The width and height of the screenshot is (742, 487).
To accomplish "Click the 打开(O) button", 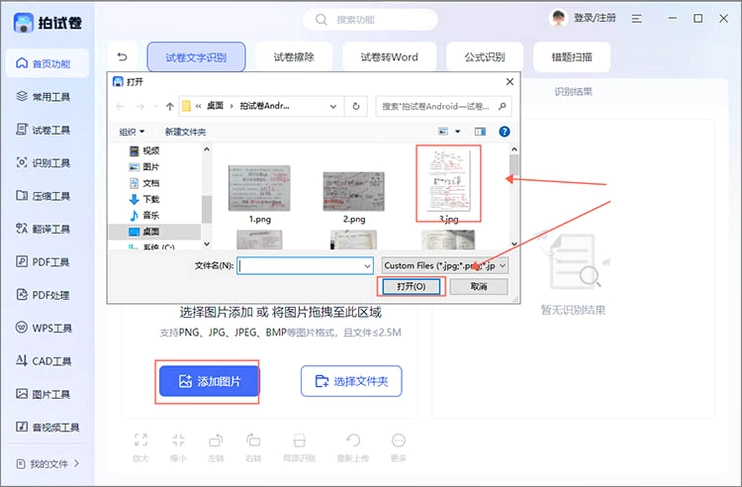I will pos(411,286).
